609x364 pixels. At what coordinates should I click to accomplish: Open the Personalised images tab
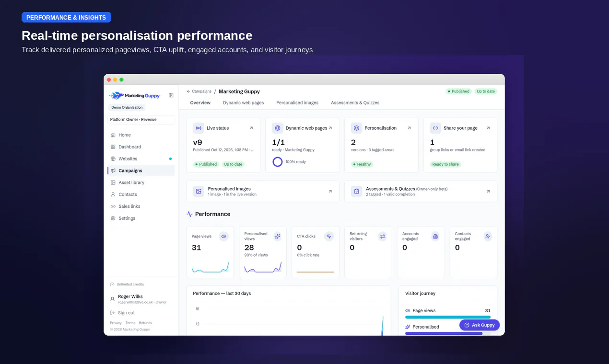click(x=297, y=102)
